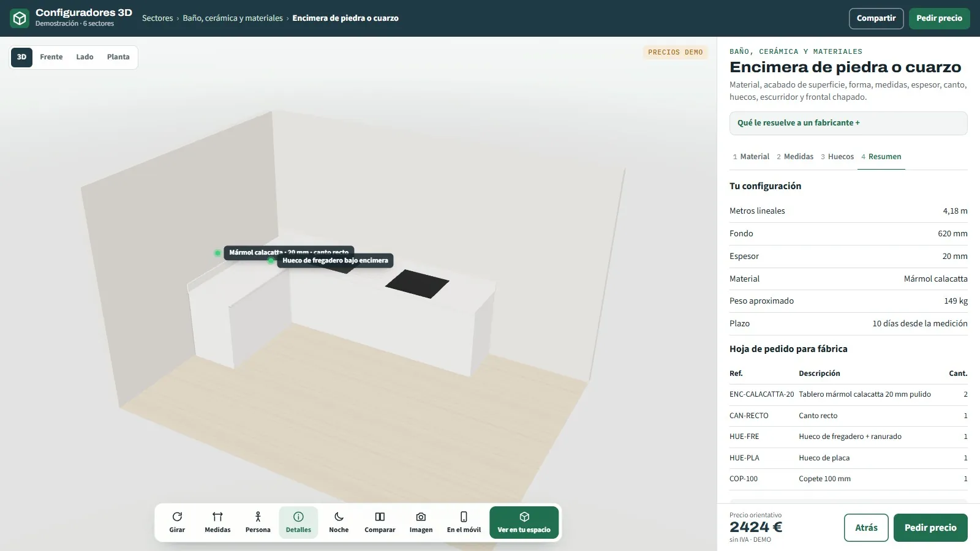Click the ENC-CALACATTA-20 reference row
Viewport: 980px width, 551px height.
(x=848, y=395)
